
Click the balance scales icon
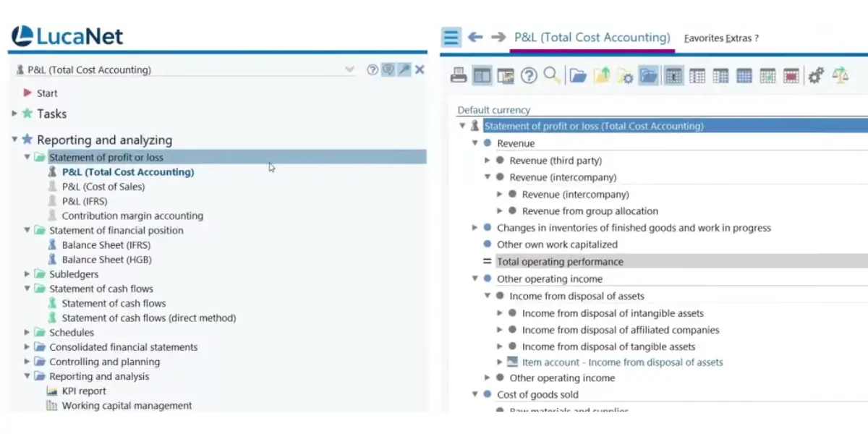(x=840, y=75)
